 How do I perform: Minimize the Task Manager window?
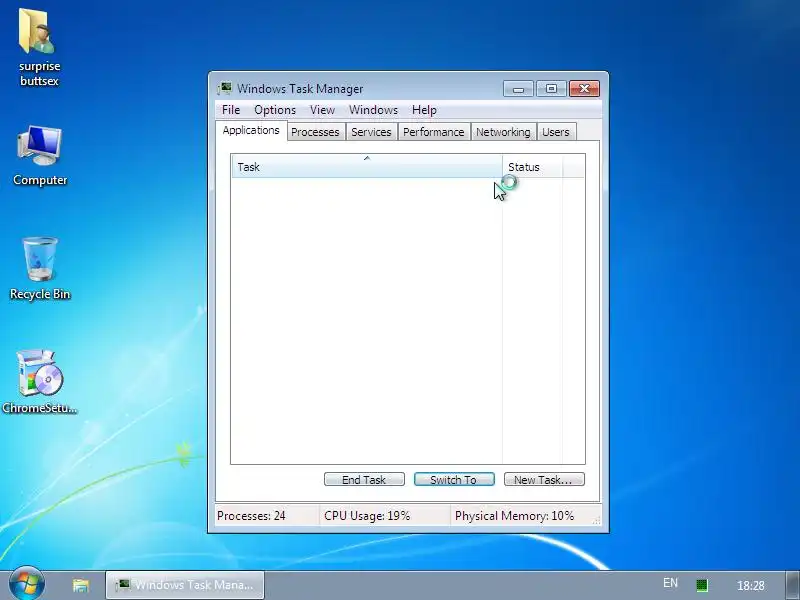click(x=518, y=89)
